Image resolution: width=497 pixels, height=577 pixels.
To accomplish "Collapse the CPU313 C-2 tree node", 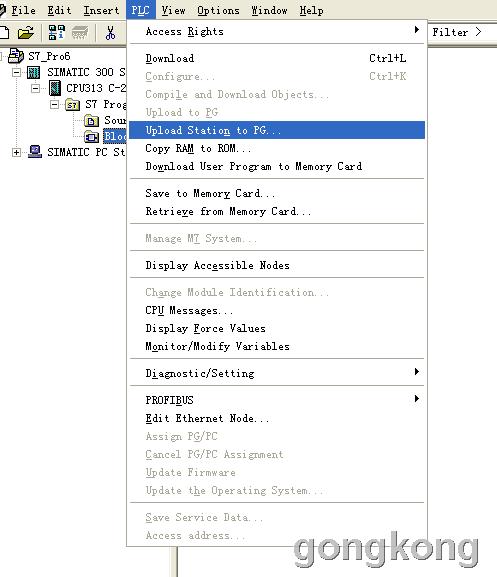I will click(35, 88).
